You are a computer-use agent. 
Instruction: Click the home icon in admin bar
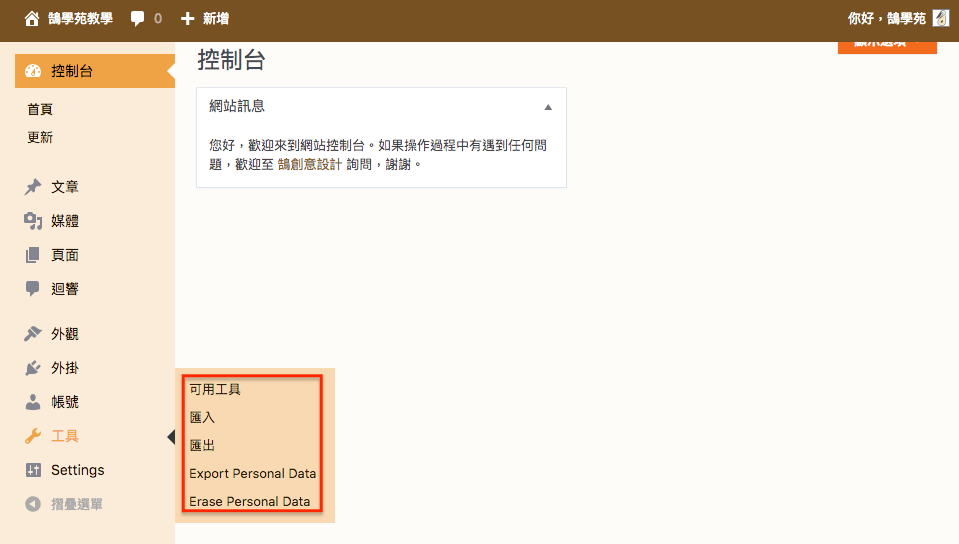[32, 19]
